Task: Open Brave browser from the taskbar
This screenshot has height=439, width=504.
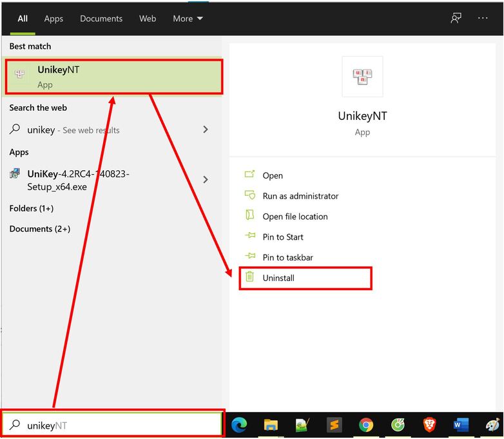Action: (x=429, y=425)
